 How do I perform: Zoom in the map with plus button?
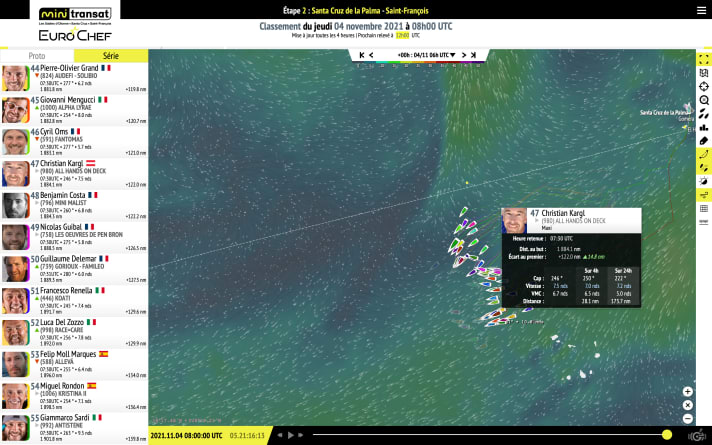click(688, 392)
